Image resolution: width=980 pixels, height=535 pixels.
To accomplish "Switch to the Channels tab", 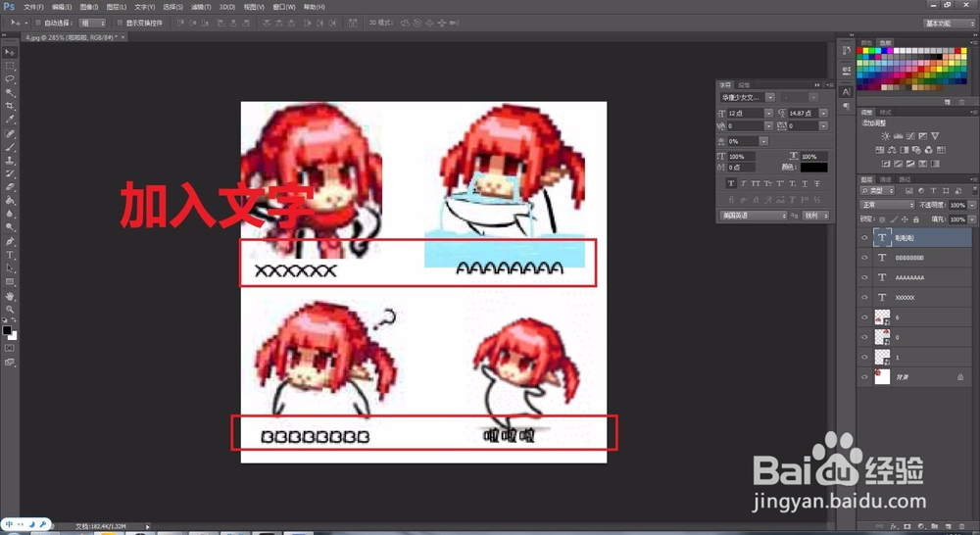I will (x=886, y=179).
